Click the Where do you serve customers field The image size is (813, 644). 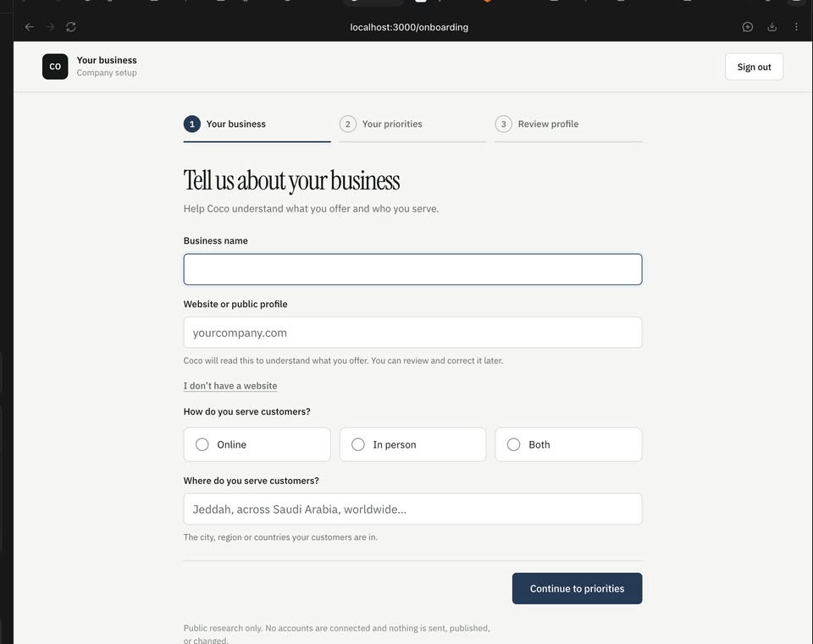click(x=412, y=509)
